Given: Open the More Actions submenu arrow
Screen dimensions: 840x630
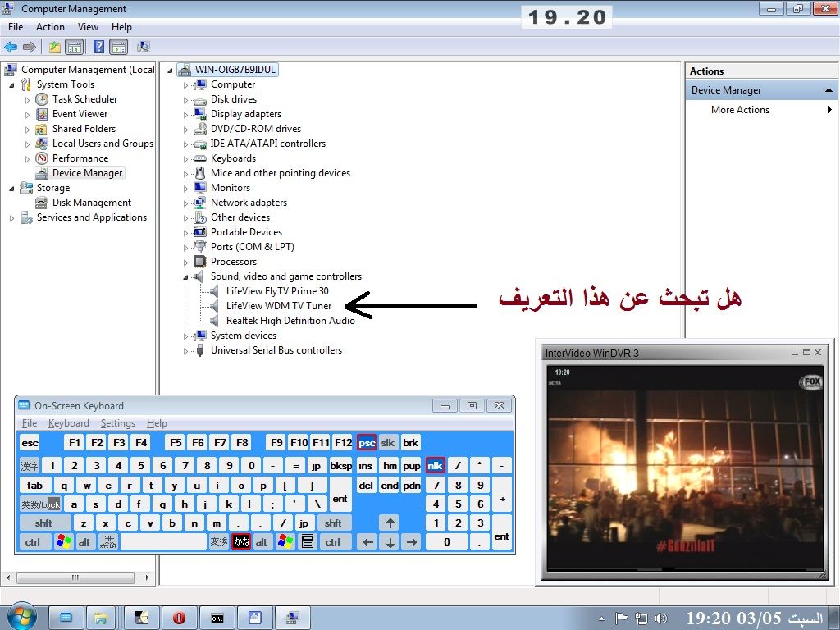Looking at the screenshot, I should (829, 110).
